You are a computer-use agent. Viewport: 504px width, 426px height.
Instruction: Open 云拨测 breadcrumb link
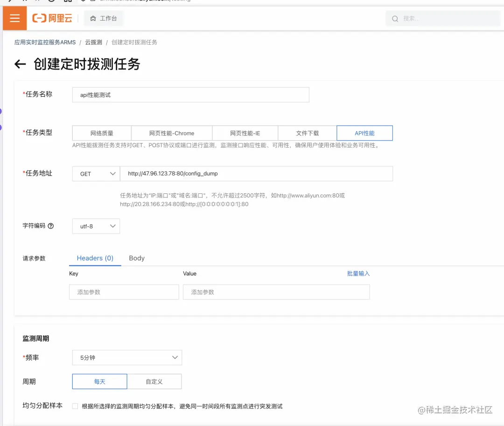93,43
